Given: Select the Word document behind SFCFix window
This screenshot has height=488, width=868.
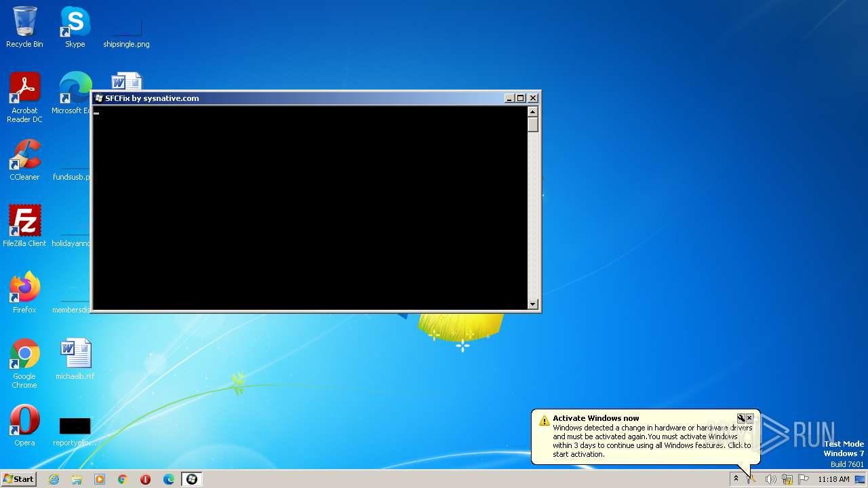Looking at the screenshot, I should click(x=127, y=81).
